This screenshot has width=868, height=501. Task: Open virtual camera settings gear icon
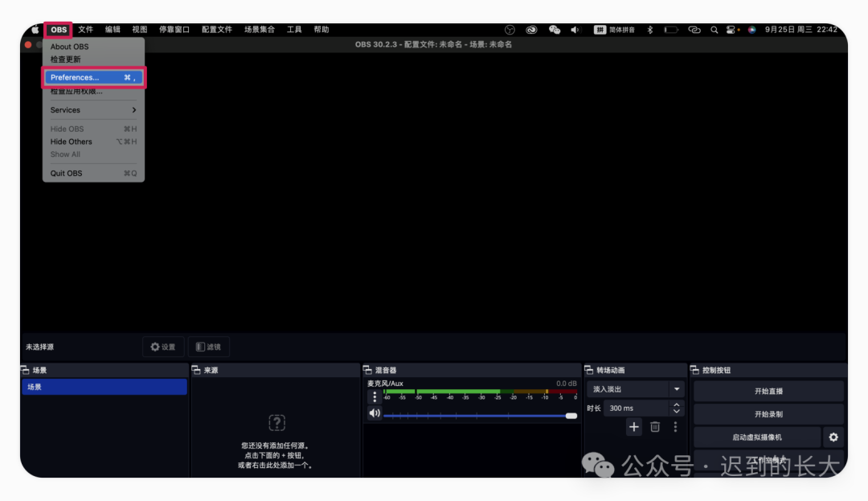click(x=833, y=437)
